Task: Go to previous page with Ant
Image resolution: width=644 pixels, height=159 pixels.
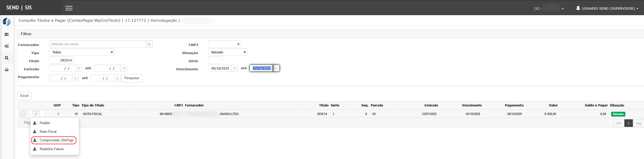Action: (619, 123)
